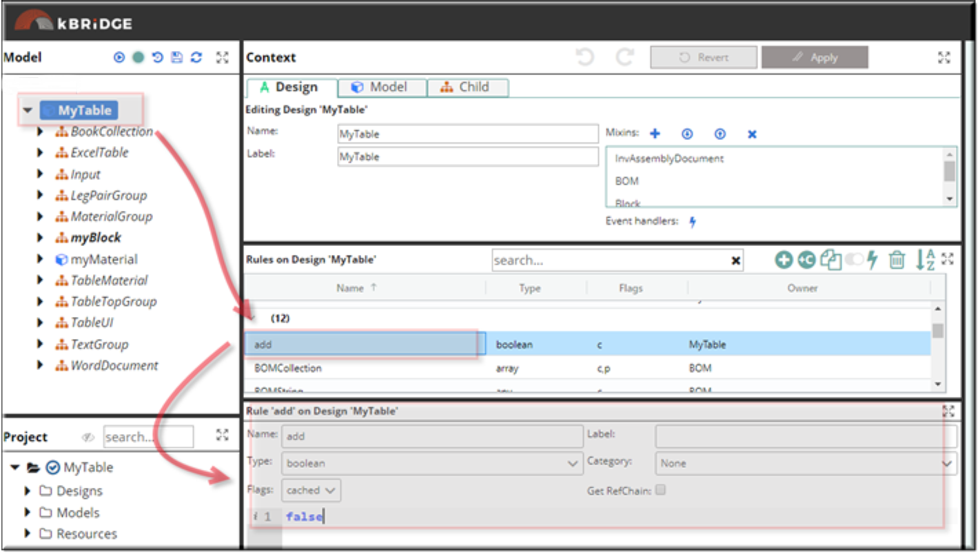This screenshot has height=554, width=980.
Task: Click the design Name input field
Action: [468, 134]
